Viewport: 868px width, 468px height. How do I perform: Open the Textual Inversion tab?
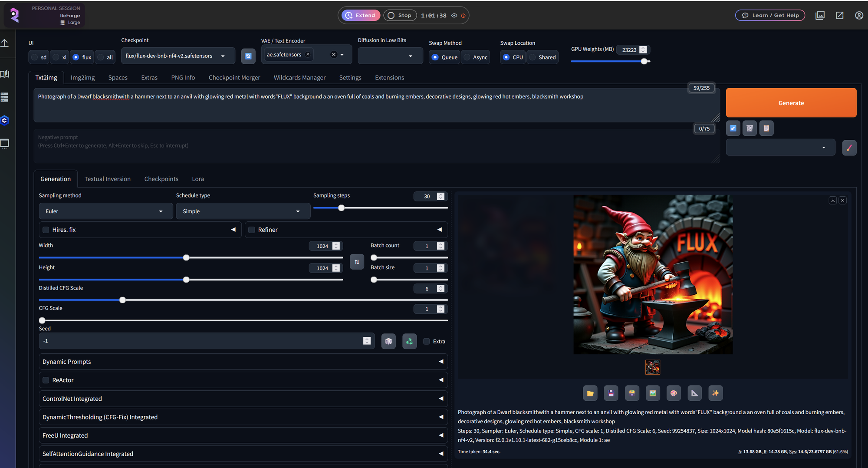click(x=107, y=178)
